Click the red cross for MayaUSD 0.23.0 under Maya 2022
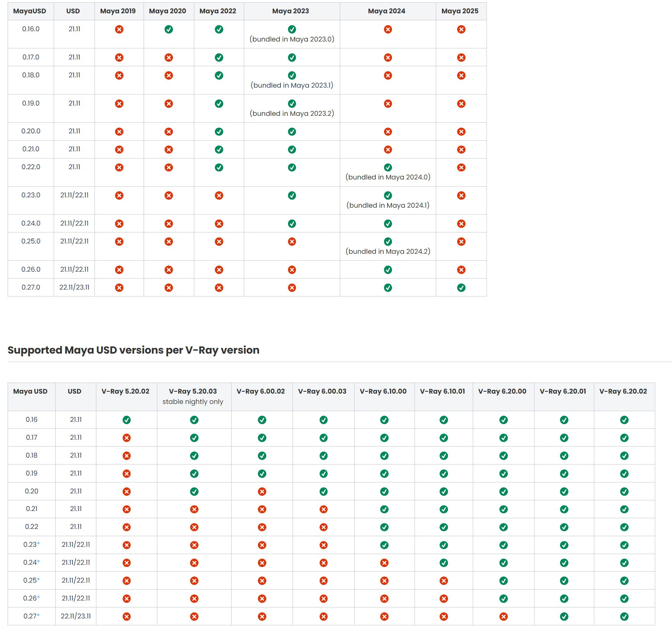672x636 pixels. [x=219, y=196]
